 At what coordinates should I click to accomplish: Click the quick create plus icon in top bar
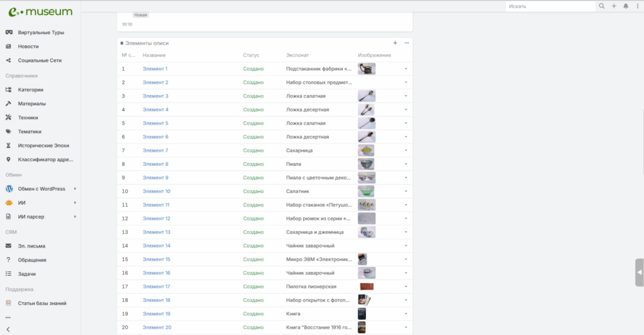coord(614,6)
